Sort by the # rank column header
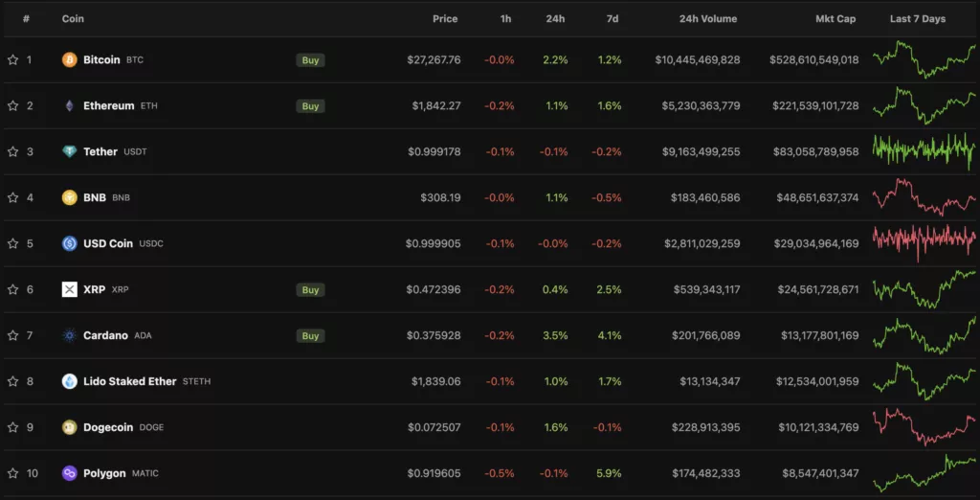Screen dimensions: 980x500 point(26,19)
